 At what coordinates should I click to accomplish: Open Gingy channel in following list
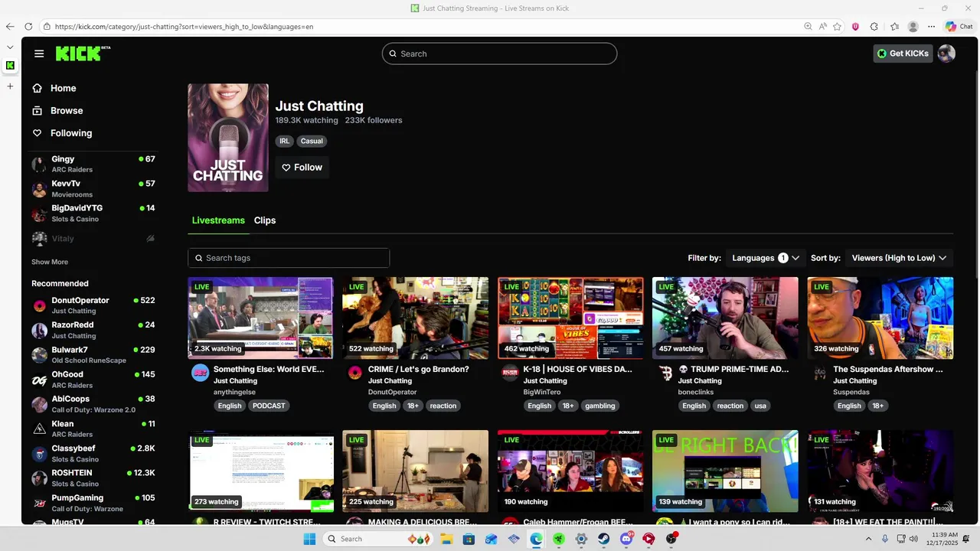(93, 164)
